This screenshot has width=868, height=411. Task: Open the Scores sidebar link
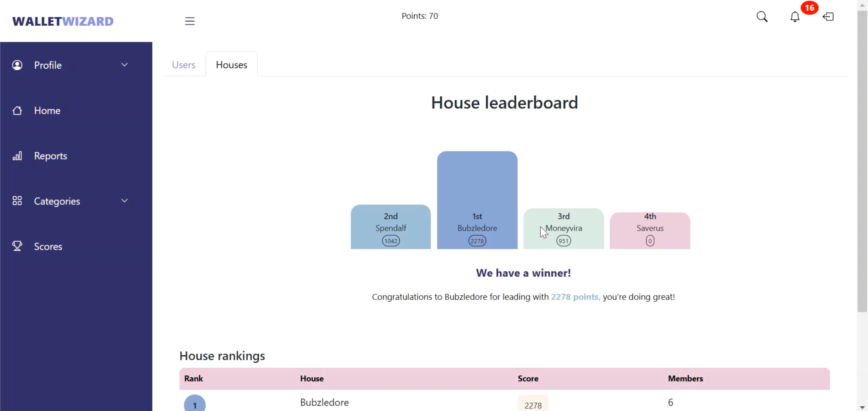48,246
